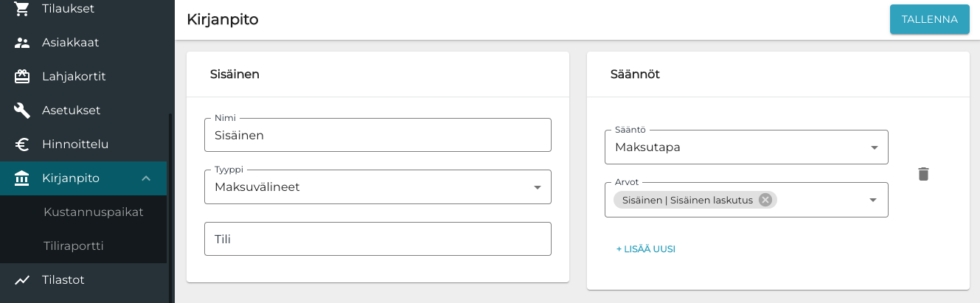Click the Kirjanpito bank icon

pos(22,178)
